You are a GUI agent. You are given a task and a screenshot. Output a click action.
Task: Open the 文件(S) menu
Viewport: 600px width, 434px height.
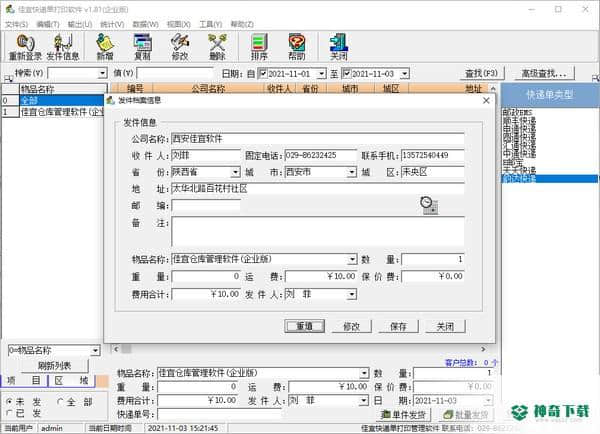click(x=16, y=24)
